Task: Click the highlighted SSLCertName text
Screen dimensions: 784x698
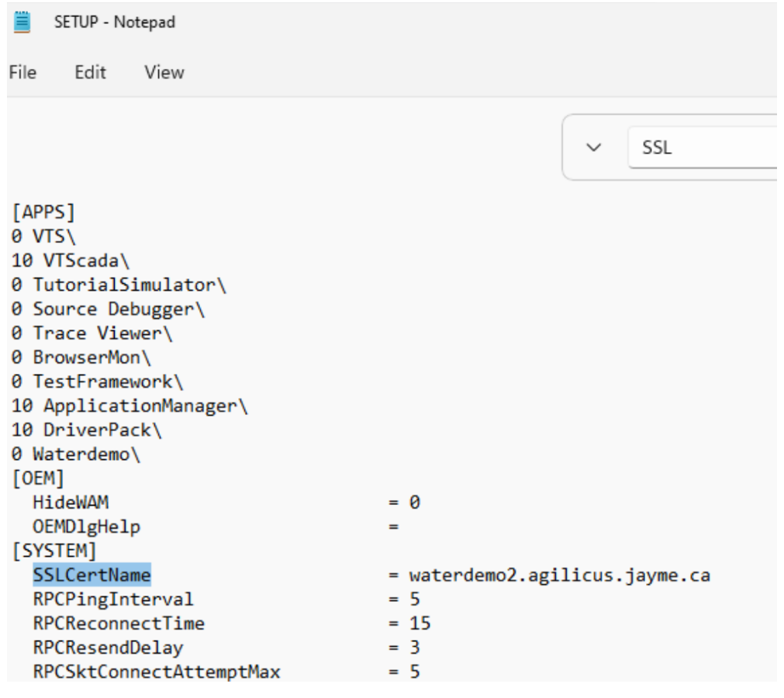Action: coord(92,575)
